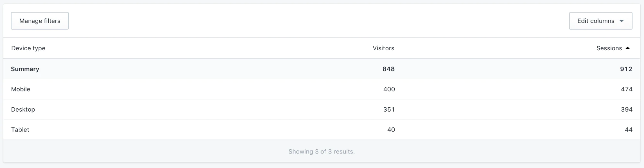Click the Visitors column header
Image resolution: width=644 pixels, height=168 pixels.
click(x=383, y=48)
